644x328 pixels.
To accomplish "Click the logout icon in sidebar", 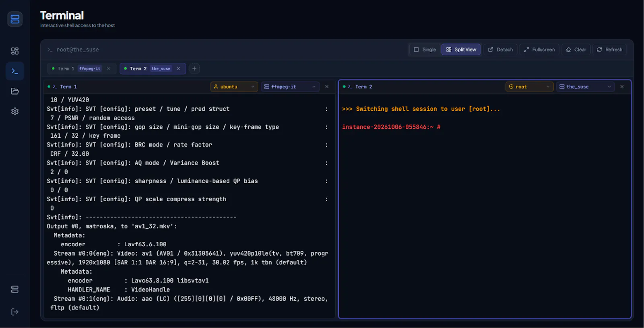I will (x=15, y=312).
